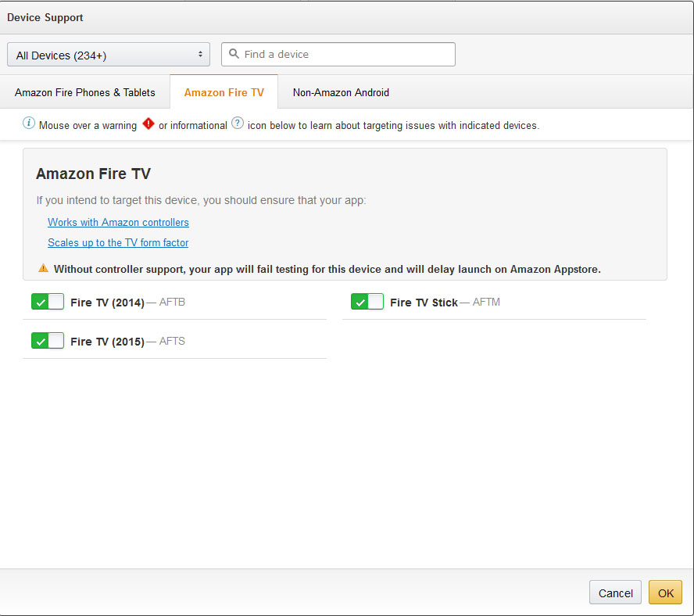
Task: Click the question mark informational icon
Action: pos(238,123)
